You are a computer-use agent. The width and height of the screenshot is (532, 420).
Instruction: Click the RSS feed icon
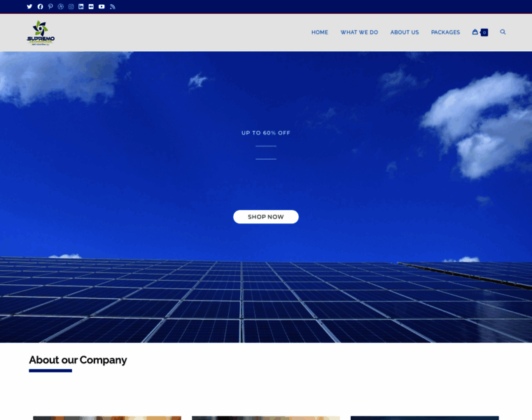113,6
